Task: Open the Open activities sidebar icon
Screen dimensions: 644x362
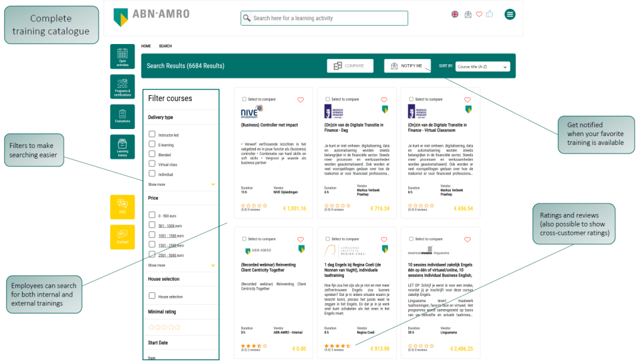Action: 123,56
